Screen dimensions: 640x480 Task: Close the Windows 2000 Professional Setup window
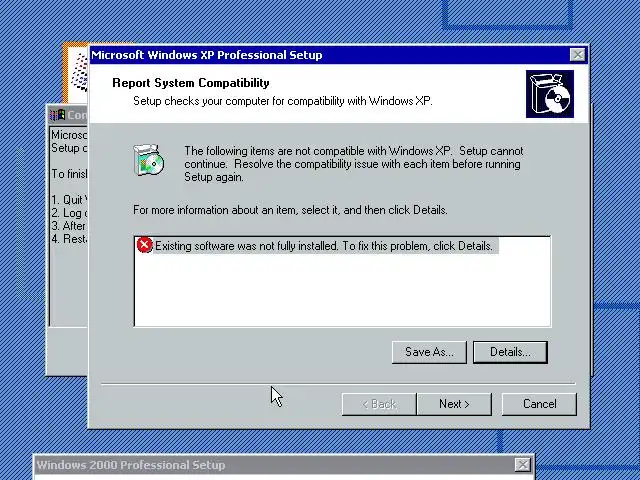tap(522, 464)
